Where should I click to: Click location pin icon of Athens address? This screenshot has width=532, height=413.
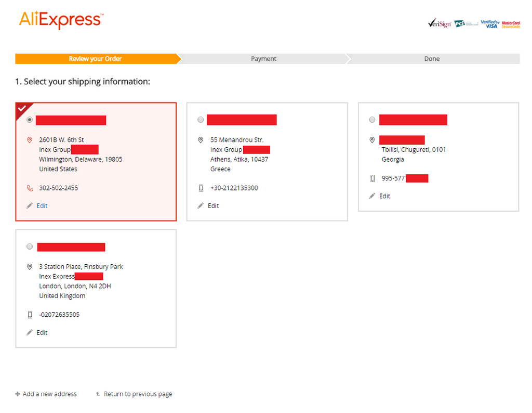coord(201,140)
